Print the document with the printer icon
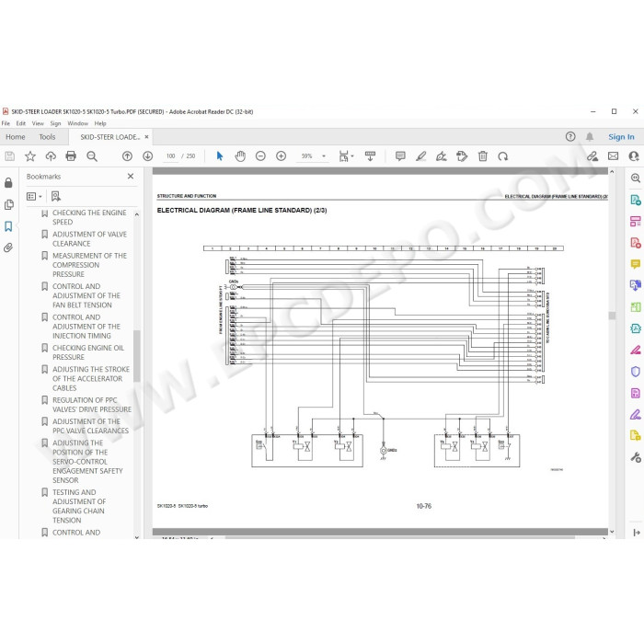 (x=71, y=156)
